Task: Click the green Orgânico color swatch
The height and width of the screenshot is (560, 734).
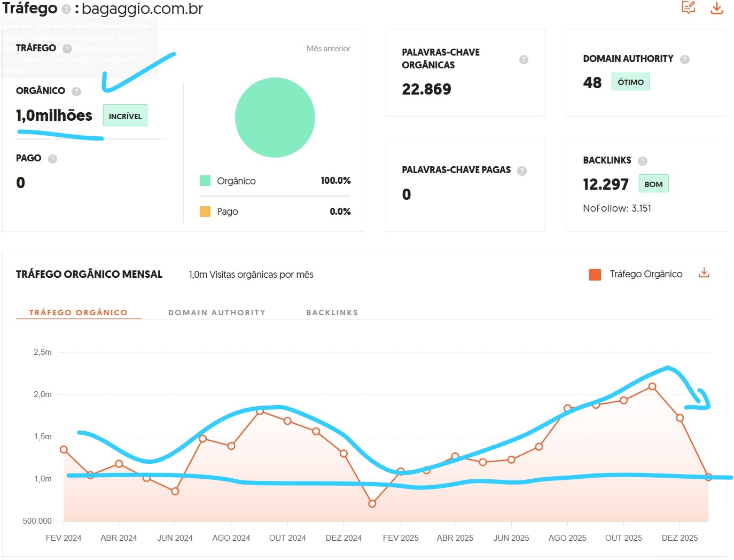Action: [x=205, y=181]
